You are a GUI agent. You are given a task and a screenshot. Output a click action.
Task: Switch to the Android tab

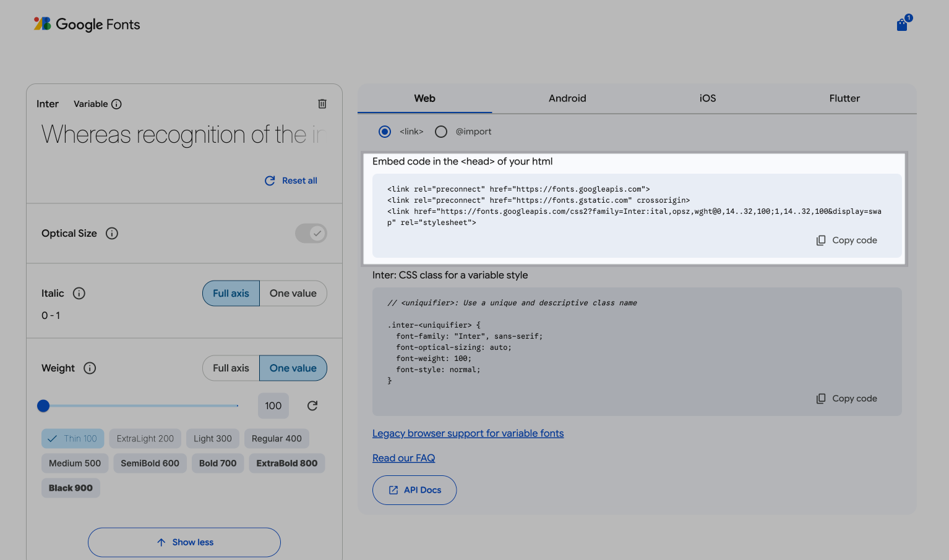[x=567, y=98]
